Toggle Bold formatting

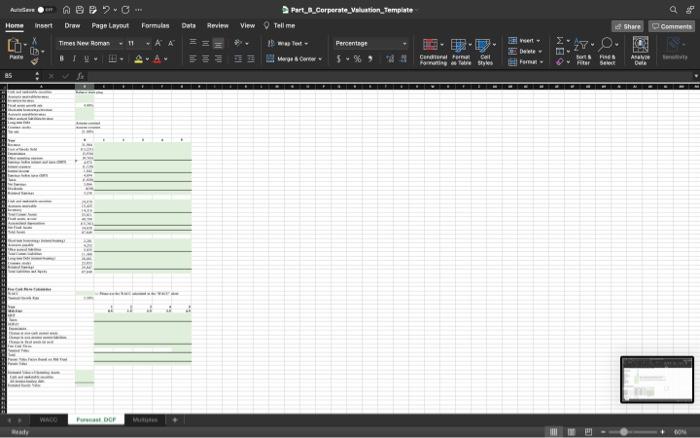point(62,59)
